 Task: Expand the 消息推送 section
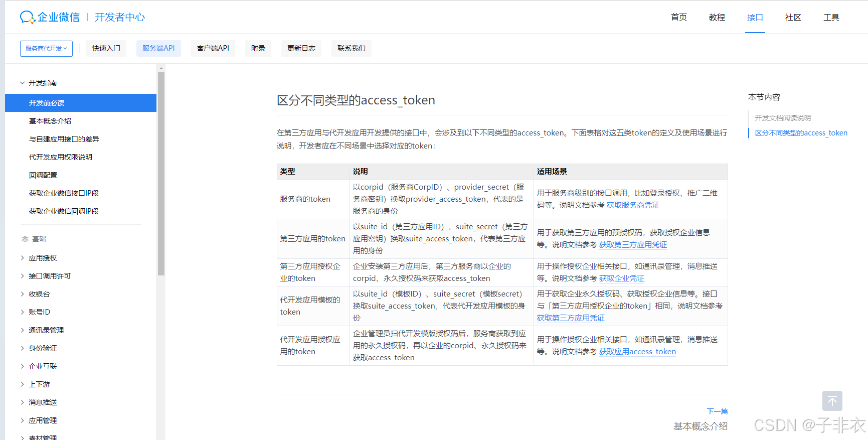coord(22,402)
